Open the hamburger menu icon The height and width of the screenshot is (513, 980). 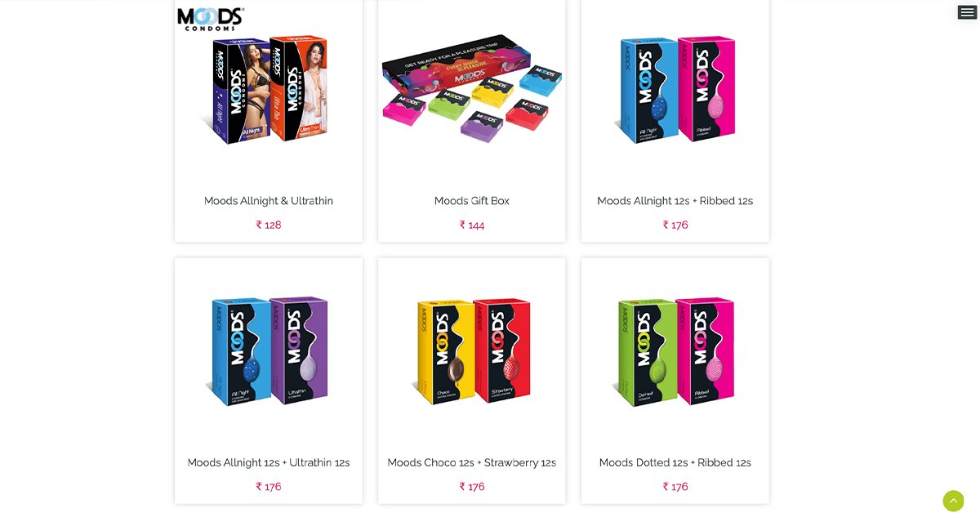pyautogui.click(x=967, y=12)
